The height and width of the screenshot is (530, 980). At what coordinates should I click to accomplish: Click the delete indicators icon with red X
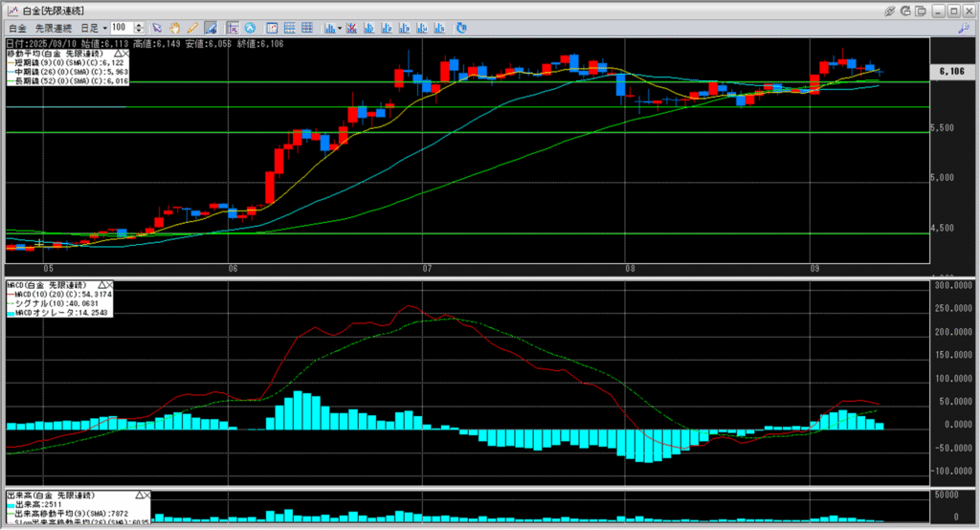pos(353,28)
